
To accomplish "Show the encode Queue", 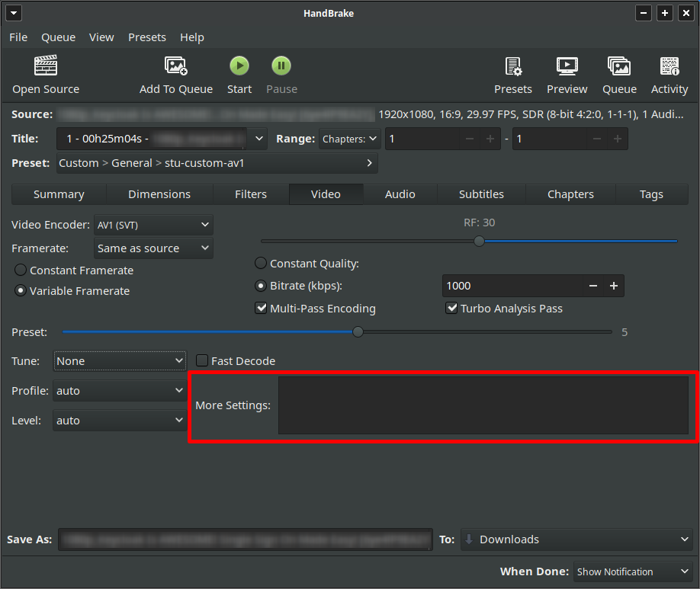I will pos(619,74).
